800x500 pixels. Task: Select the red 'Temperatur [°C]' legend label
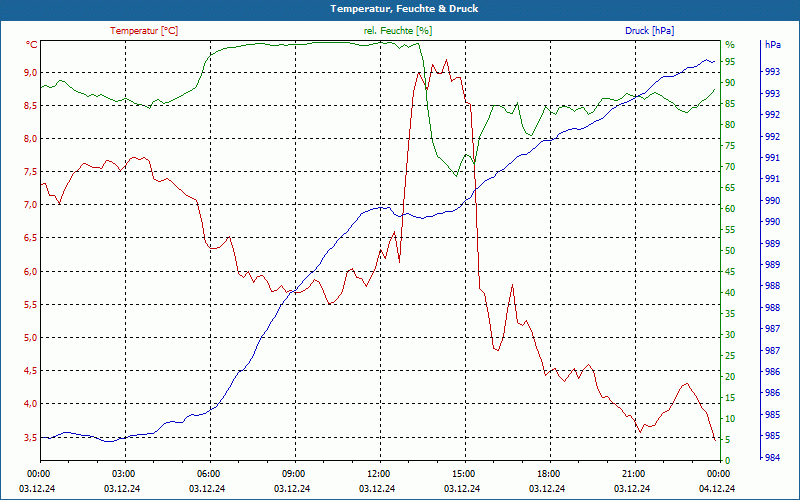point(144,31)
